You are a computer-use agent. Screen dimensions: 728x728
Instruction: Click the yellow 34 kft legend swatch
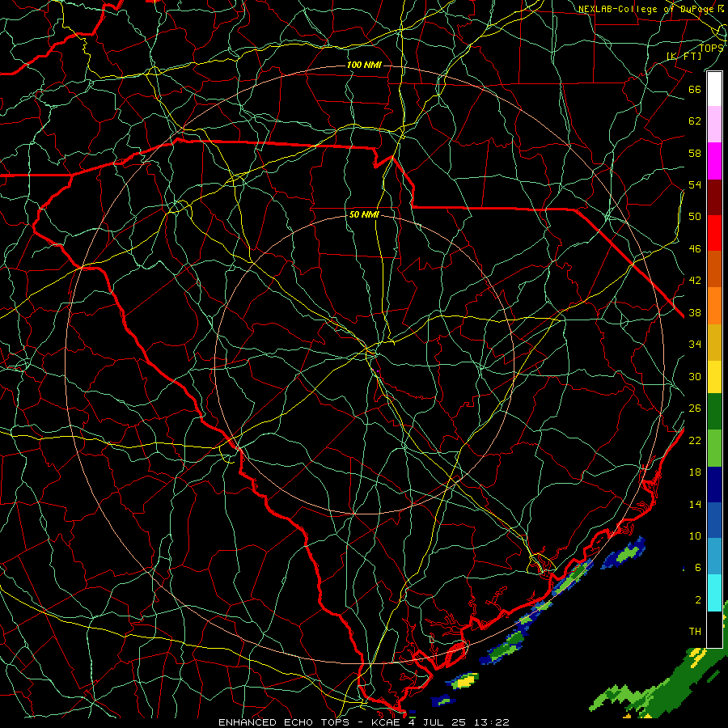[714, 376]
